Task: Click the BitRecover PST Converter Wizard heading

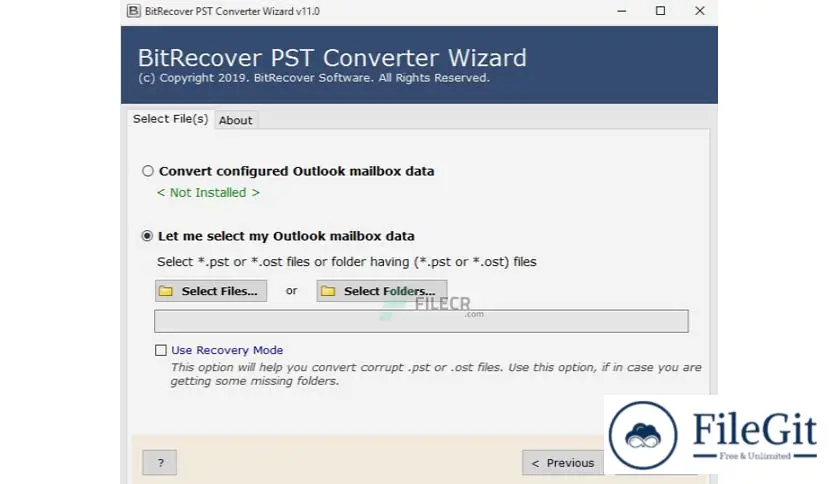Action: (332, 58)
